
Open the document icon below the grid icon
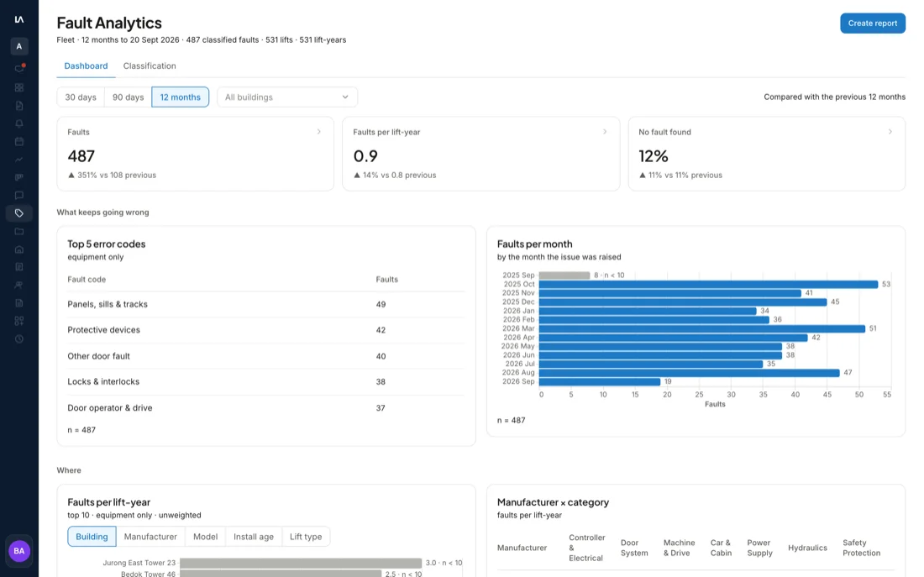pyautogui.click(x=18, y=106)
